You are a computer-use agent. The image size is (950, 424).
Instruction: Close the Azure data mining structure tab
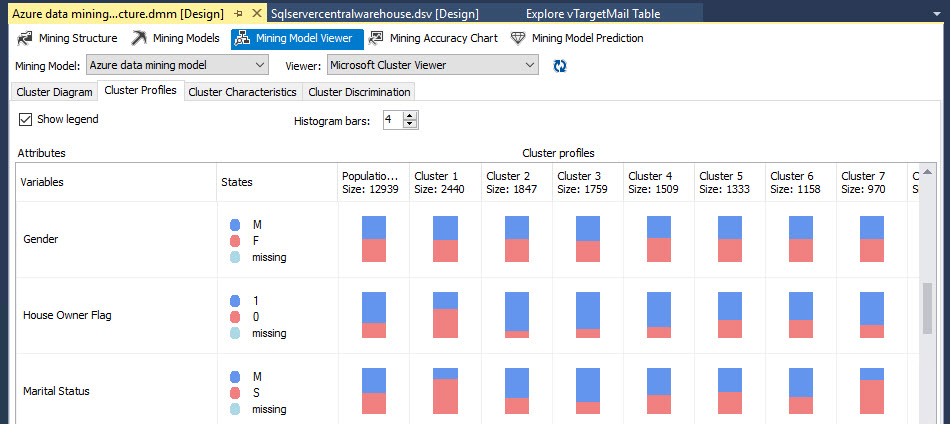tap(257, 14)
